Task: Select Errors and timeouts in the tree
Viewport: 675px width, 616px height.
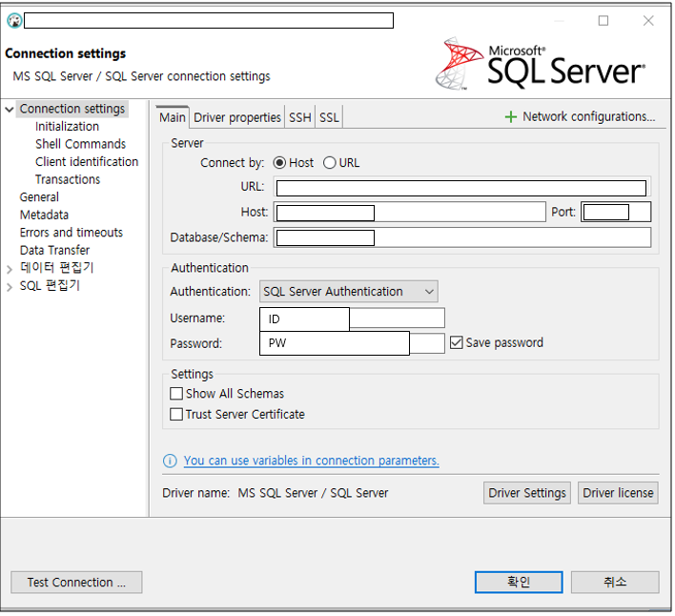Action: click(72, 233)
